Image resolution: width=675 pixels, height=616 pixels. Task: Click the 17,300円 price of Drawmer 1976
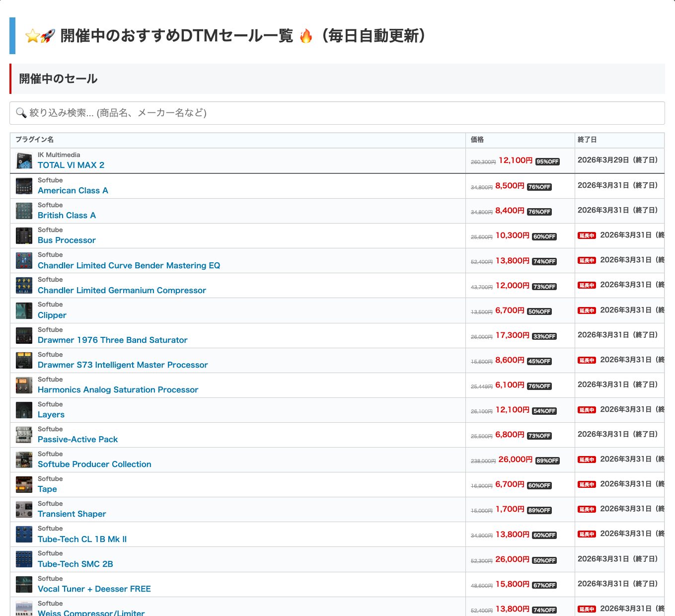tap(513, 335)
